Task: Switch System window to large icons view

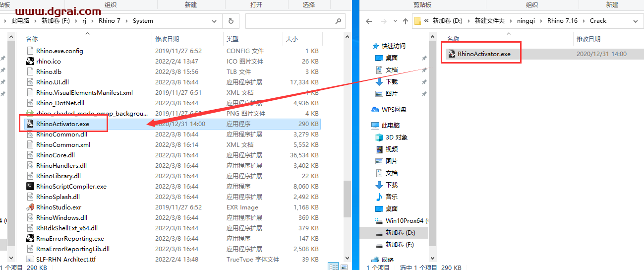Action: 344,267
